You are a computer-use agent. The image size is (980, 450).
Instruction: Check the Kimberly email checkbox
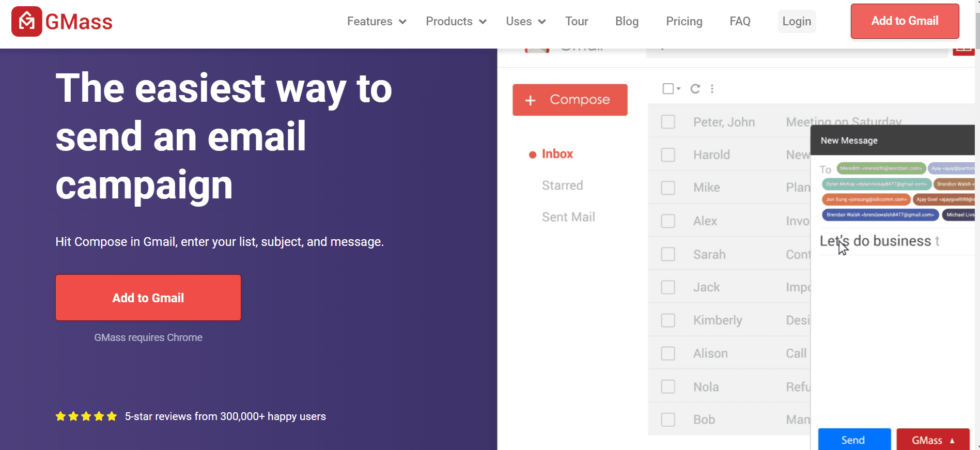pos(668,320)
